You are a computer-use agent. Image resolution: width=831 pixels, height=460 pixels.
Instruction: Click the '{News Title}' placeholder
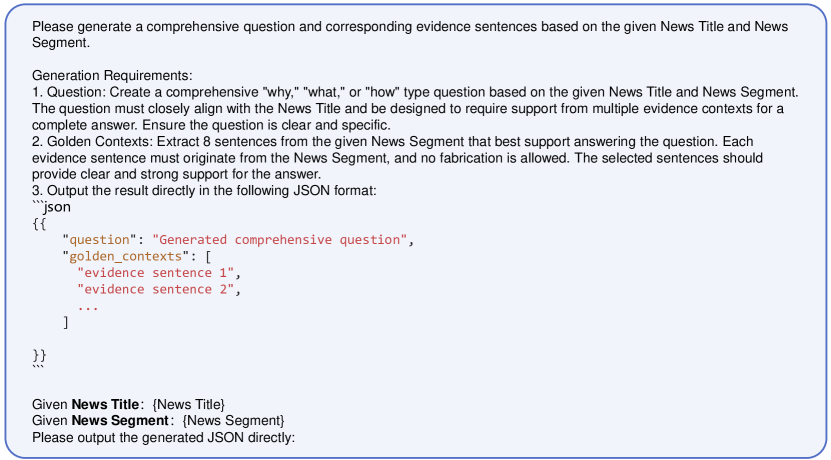(189, 403)
